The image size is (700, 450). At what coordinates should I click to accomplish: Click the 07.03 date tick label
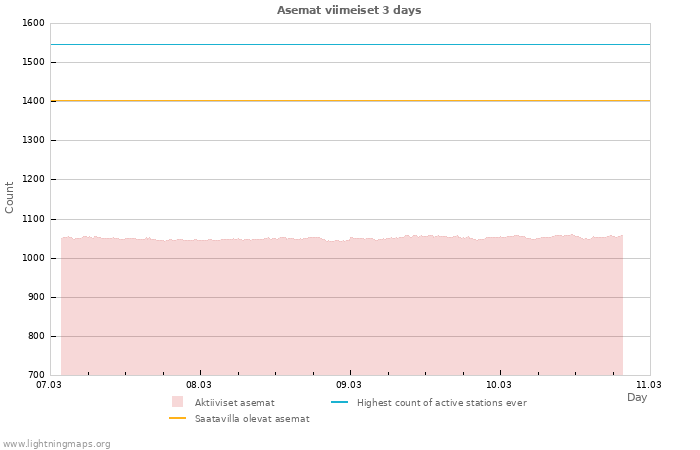pos(49,384)
